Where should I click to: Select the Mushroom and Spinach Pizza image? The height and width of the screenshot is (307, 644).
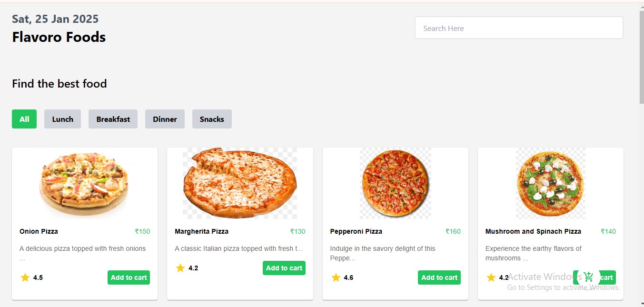point(551,183)
